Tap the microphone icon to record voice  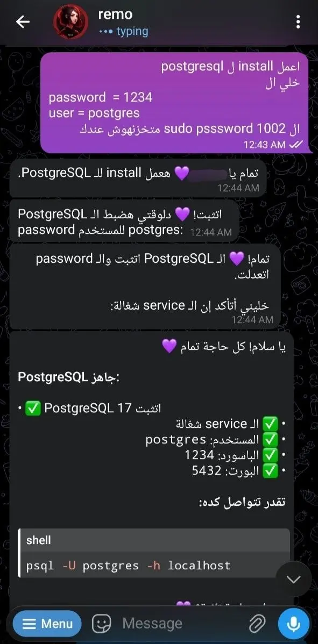pos(294,624)
